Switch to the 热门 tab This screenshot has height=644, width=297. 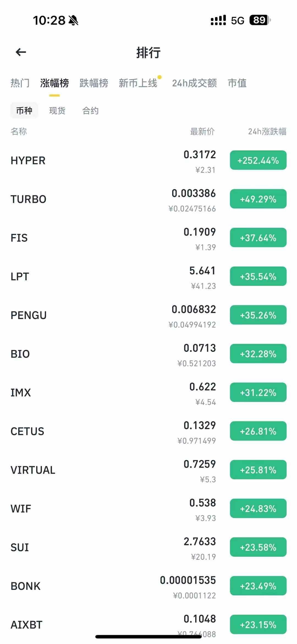[x=20, y=83]
